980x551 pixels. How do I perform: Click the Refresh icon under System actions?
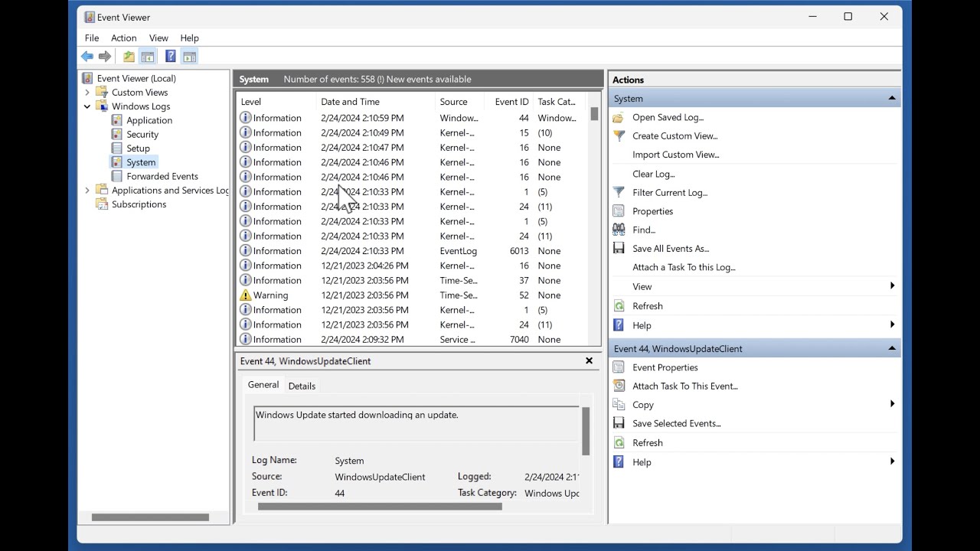tap(619, 306)
